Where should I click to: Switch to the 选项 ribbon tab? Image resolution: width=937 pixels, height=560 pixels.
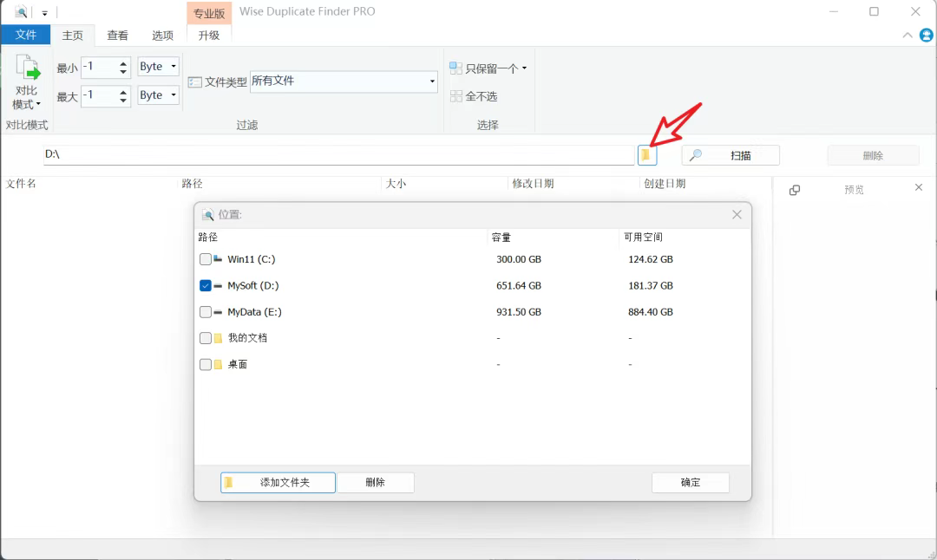pos(162,36)
